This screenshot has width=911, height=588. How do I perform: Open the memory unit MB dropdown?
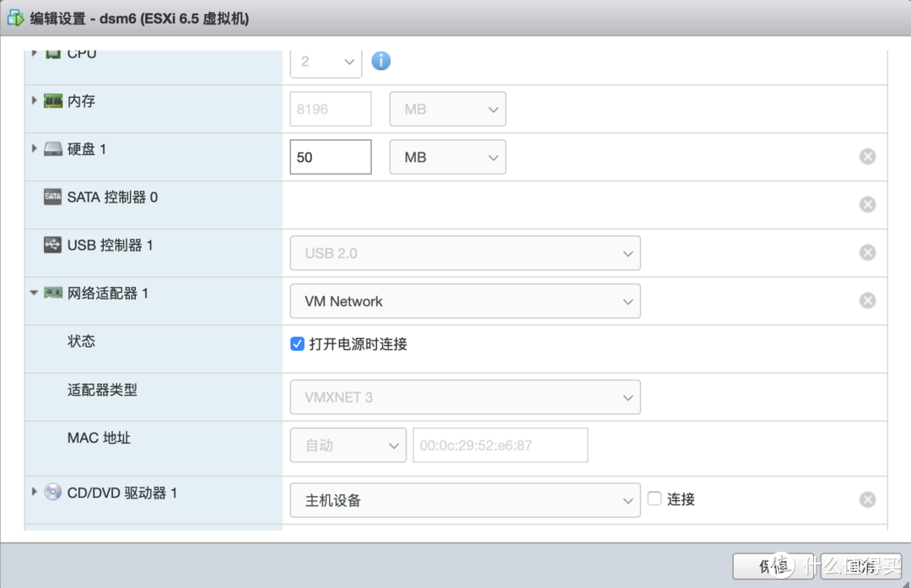[x=447, y=109]
